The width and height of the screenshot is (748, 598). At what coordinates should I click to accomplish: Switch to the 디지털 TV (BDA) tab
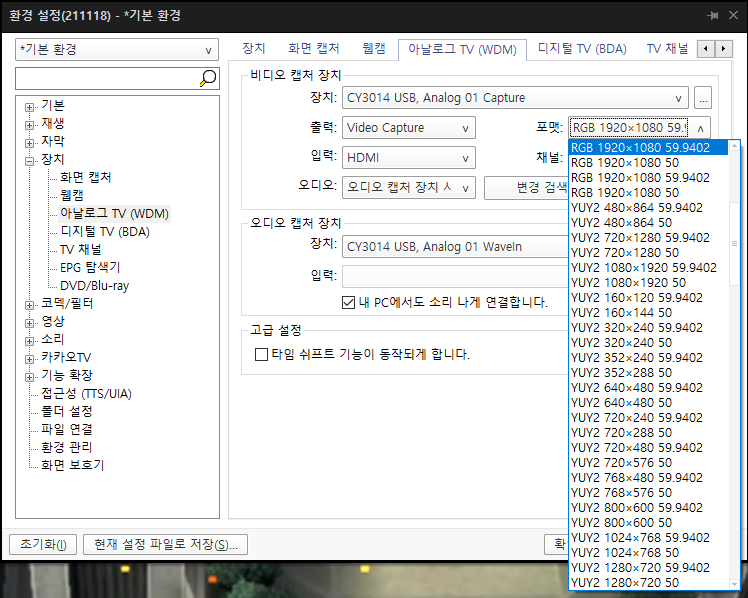click(x=581, y=48)
